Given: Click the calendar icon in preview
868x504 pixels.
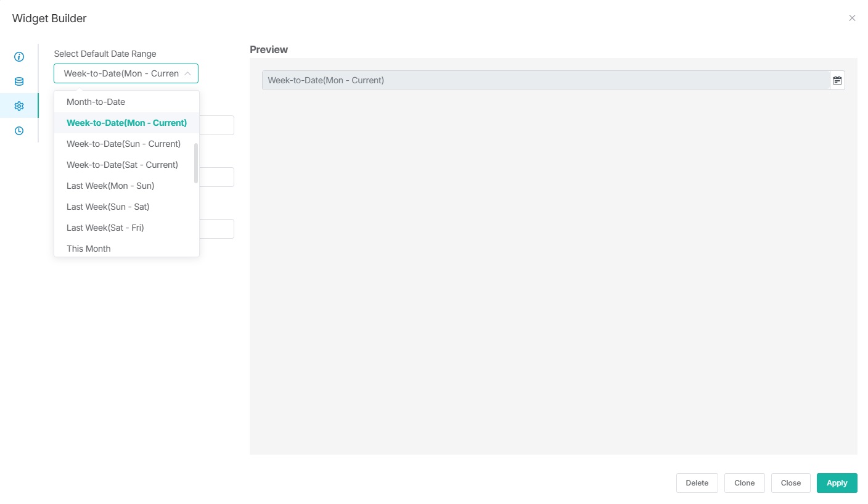Looking at the screenshot, I should [x=837, y=80].
